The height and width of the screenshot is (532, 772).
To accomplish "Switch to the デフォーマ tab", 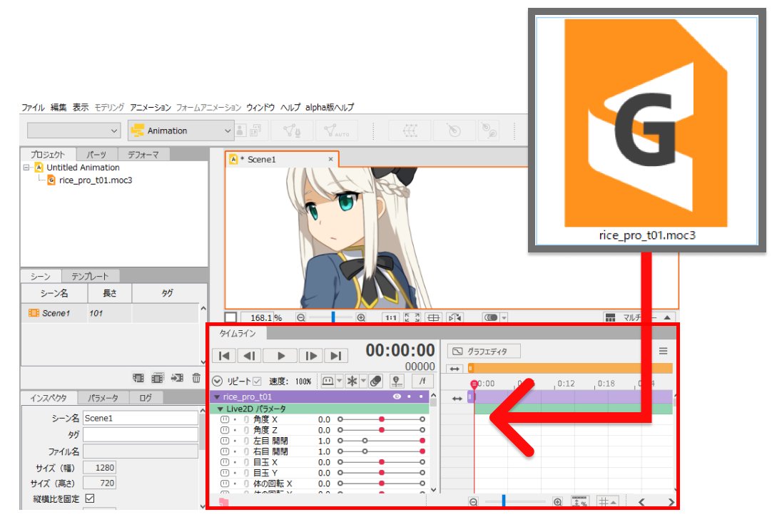I will pyautogui.click(x=143, y=155).
